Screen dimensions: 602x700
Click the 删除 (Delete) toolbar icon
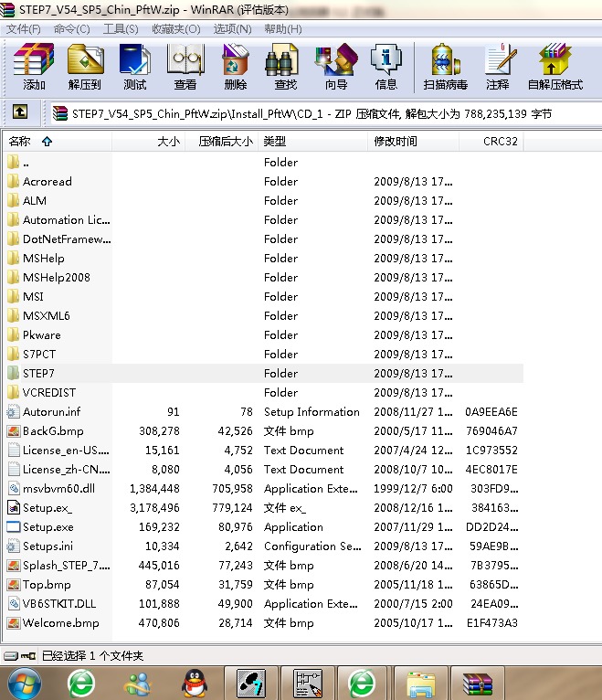coord(235,67)
